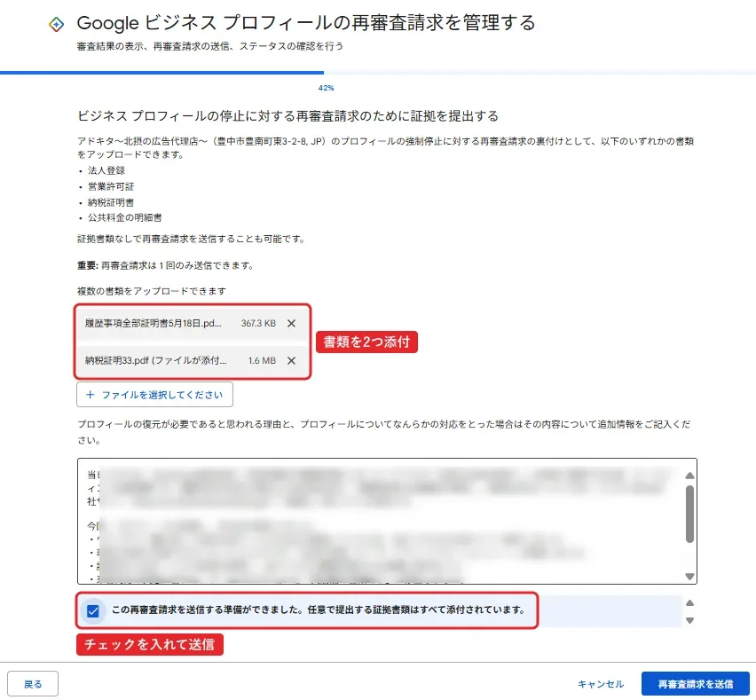Click the キャンセル link
The image size is (756, 700).
point(600,684)
